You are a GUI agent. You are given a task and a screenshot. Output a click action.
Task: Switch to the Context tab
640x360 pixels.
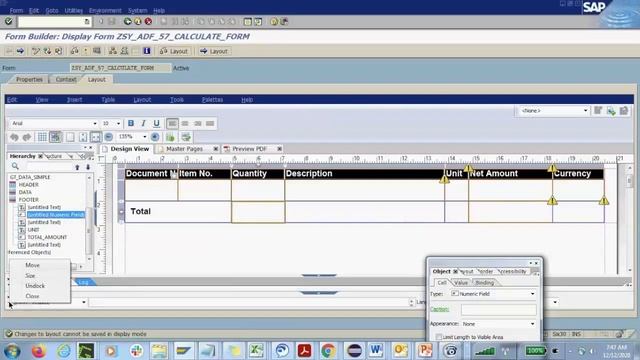coord(66,79)
